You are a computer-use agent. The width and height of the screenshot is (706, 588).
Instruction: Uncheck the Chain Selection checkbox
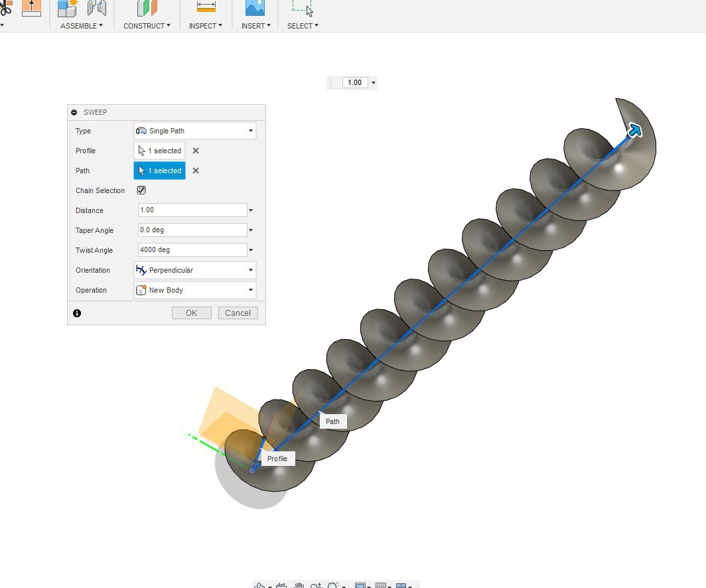tap(141, 190)
